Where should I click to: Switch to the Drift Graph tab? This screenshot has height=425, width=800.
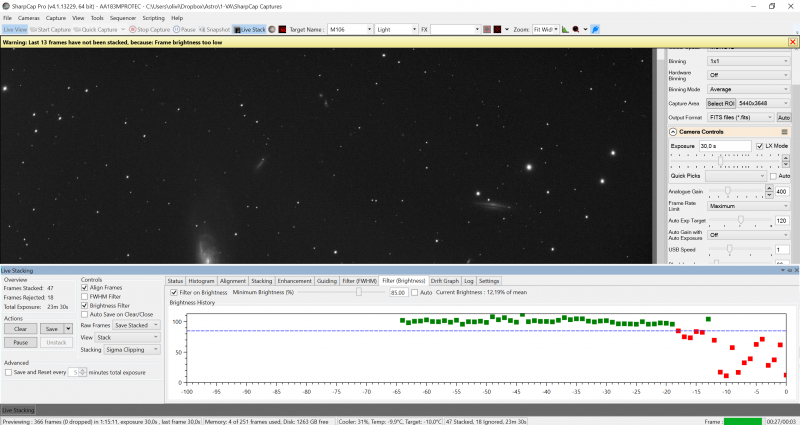[x=444, y=281]
